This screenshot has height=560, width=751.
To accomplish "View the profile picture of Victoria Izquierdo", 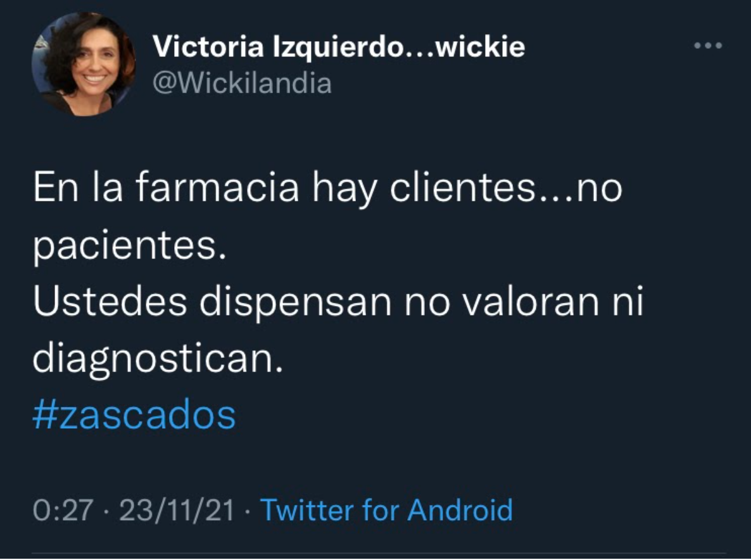I will click(x=84, y=65).
